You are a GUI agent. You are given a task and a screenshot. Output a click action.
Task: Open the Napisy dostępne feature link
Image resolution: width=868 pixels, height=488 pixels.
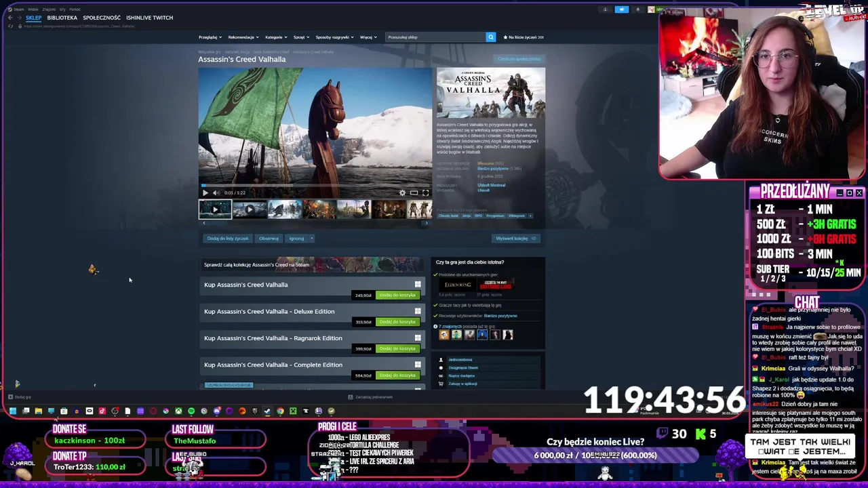(x=462, y=375)
